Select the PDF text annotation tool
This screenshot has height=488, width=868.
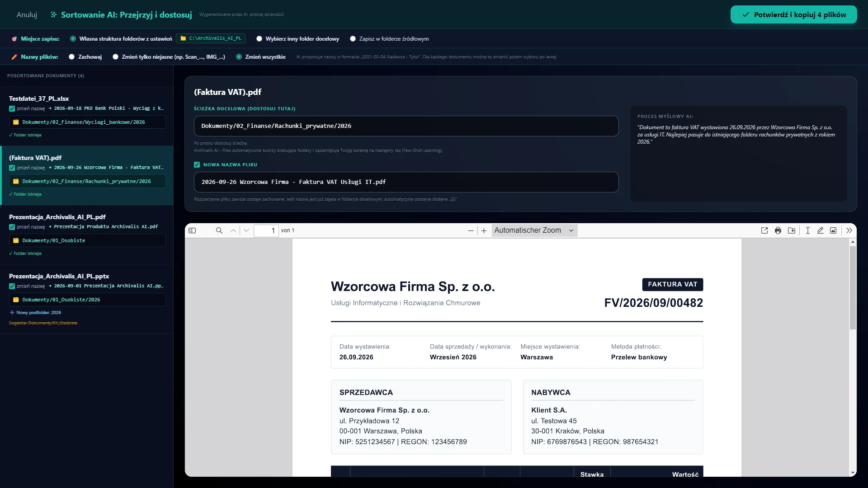click(807, 230)
